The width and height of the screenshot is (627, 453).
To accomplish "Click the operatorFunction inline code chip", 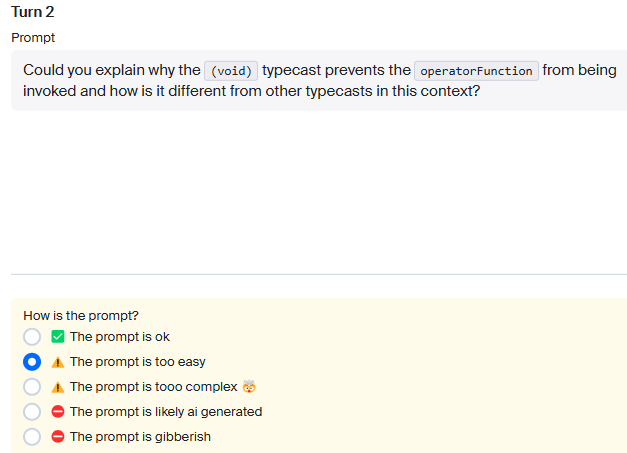I will pyautogui.click(x=476, y=71).
